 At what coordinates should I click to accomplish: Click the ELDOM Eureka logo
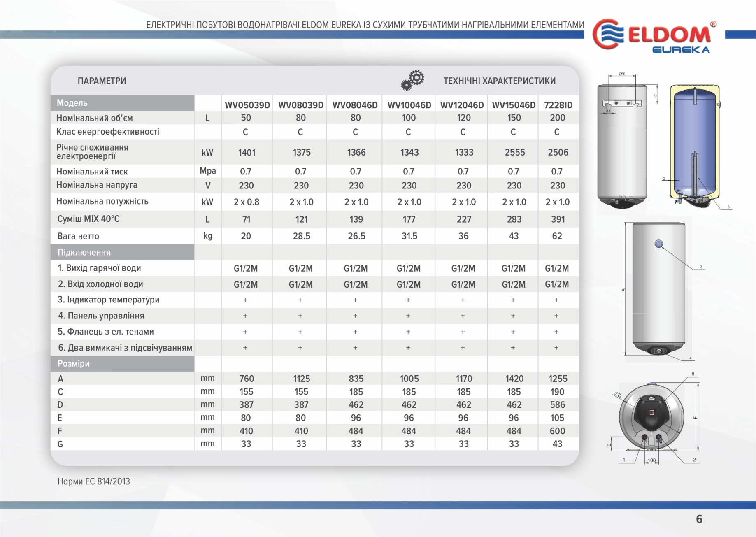(x=654, y=36)
